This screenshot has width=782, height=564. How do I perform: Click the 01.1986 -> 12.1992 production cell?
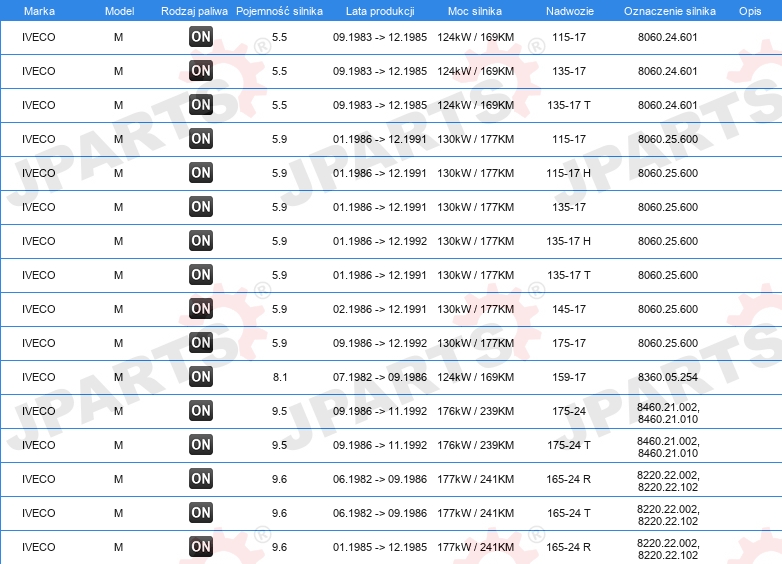(380, 241)
